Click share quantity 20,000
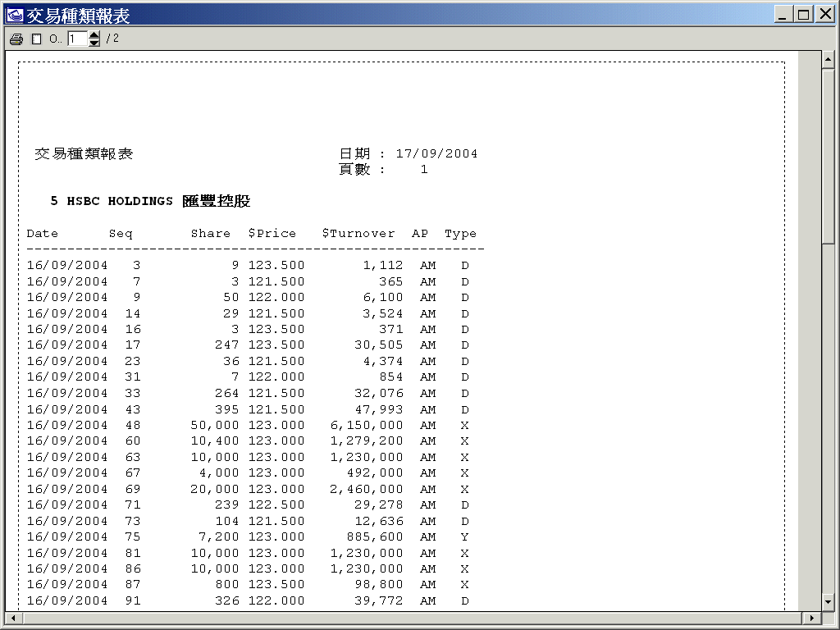This screenshot has width=840, height=630. click(215, 489)
